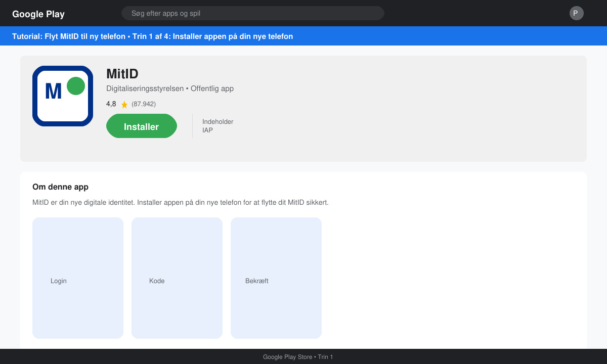
Task: Click the Indeholder IAP label
Action: coord(218,126)
